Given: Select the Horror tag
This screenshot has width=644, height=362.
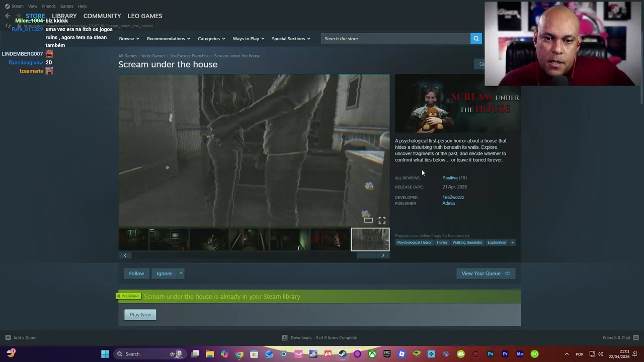Looking at the screenshot, I should 442,242.
